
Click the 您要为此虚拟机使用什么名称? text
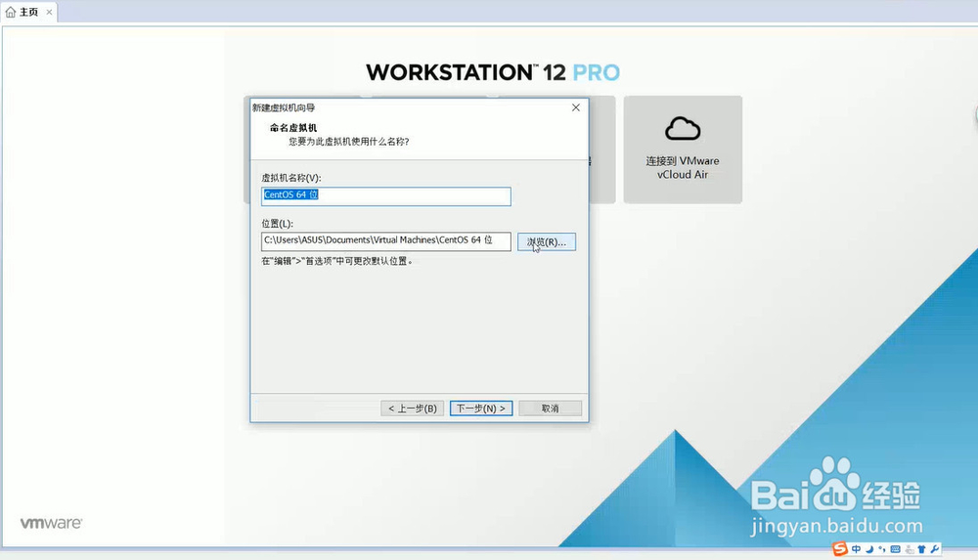349,142
